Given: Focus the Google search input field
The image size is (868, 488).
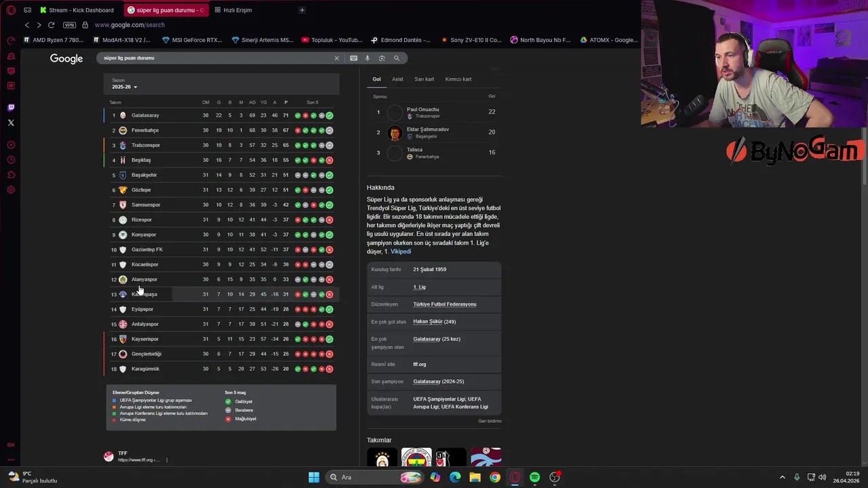Looking at the screenshot, I should coord(217,58).
